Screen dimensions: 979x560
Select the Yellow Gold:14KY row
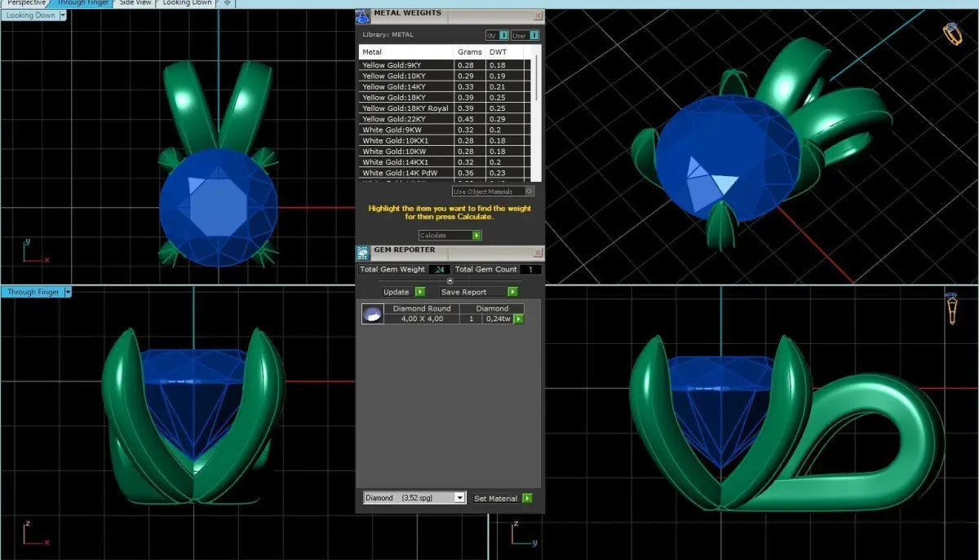pyautogui.click(x=445, y=86)
